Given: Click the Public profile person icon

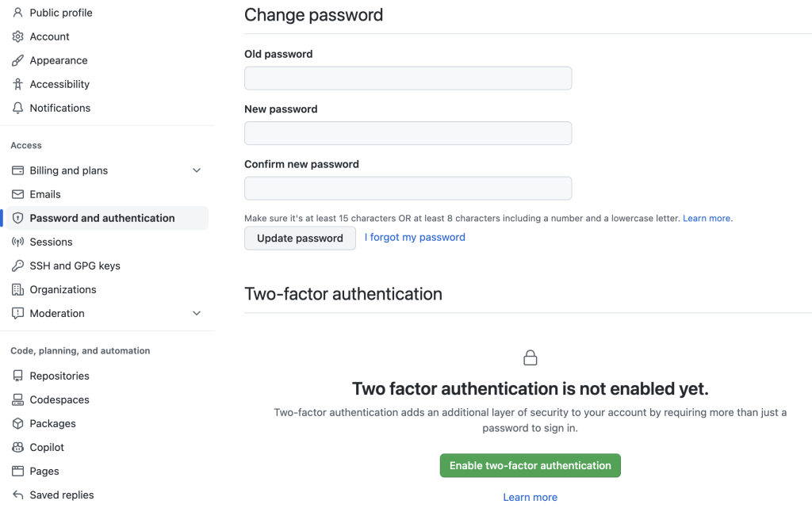Looking at the screenshot, I should coord(17,13).
